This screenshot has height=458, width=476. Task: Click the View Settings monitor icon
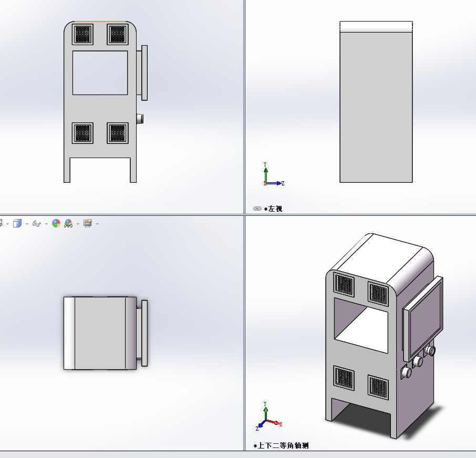pyautogui.click(x=88, y=224)
